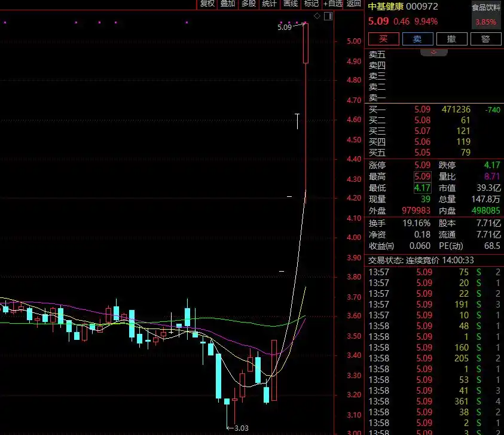Click the 3.03 low price marker on chart
504x435 pixels.
click(x=241, y=428)
